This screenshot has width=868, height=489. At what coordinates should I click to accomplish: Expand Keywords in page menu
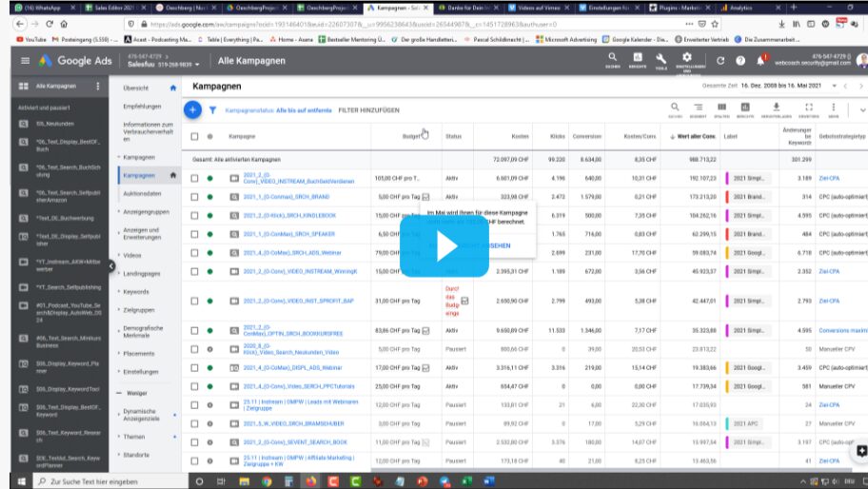(x=135, y=291)
